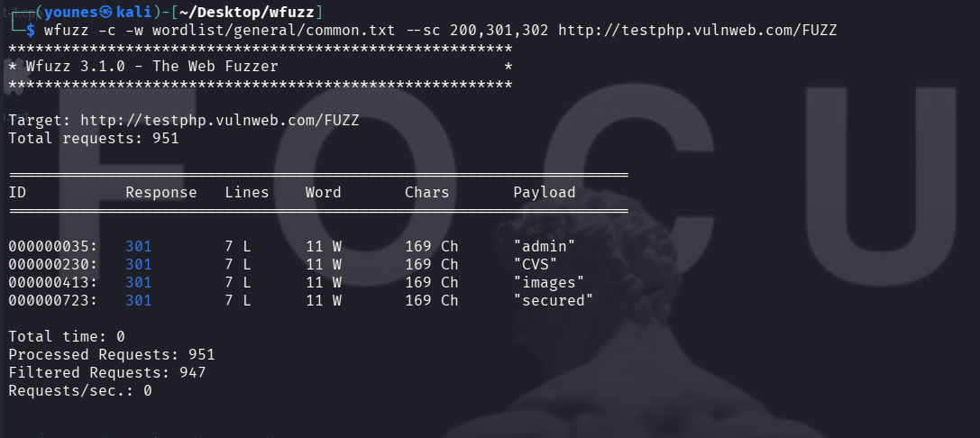Select the "secured" payload result

pyautogui.click(x=553, y=300)
